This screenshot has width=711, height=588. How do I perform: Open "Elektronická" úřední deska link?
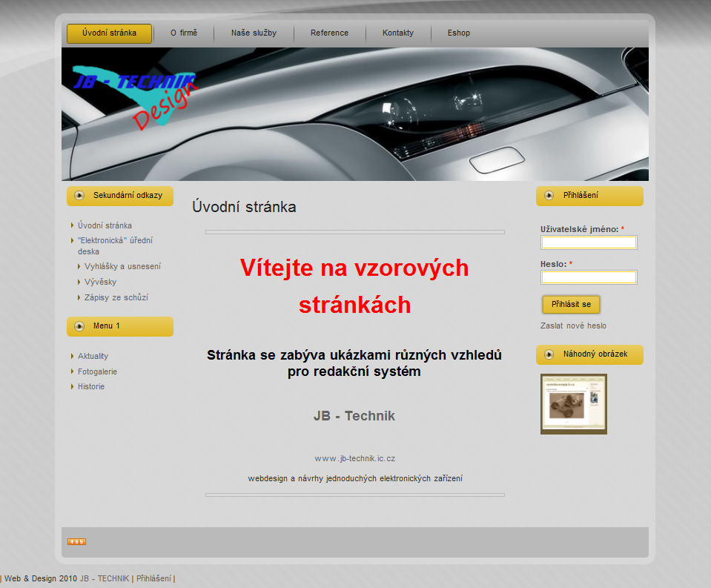(x=115, y=245)
